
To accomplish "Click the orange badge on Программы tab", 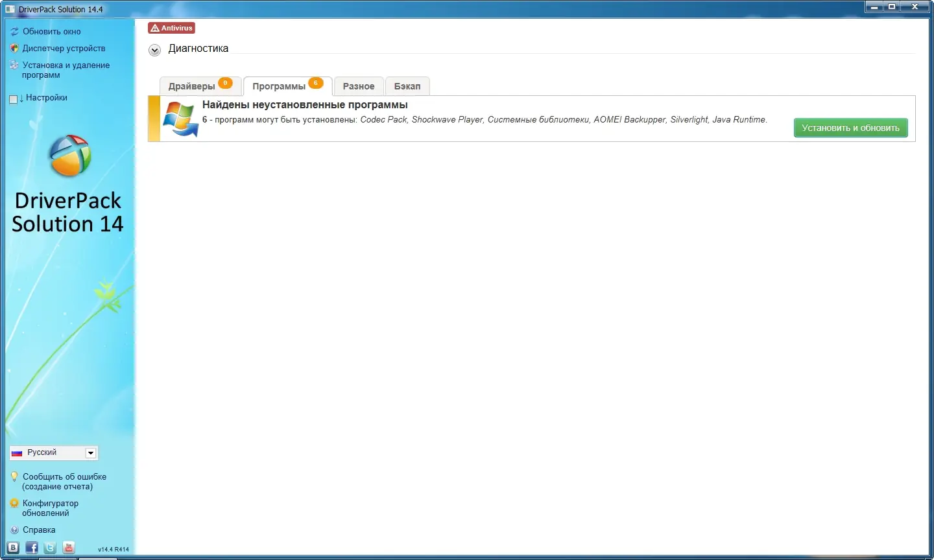I will click(315, 83).
